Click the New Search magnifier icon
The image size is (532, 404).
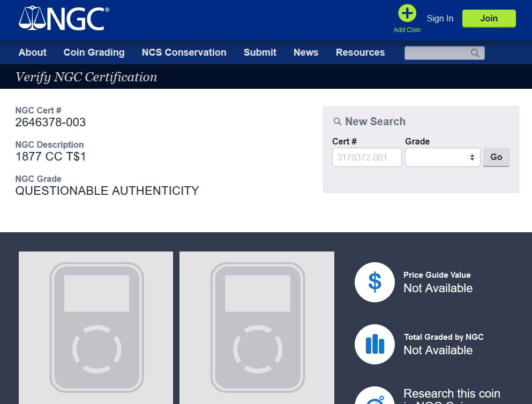tap(338, 121)
